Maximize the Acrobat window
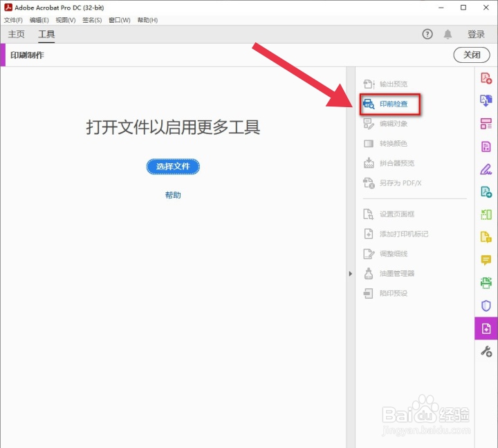 point(463,8)
